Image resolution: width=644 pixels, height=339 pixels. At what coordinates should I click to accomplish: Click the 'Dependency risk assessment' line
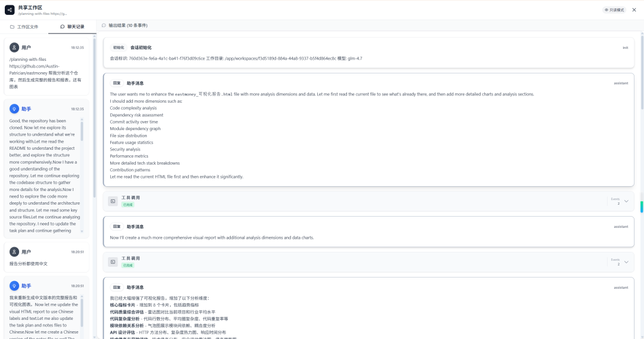pyautogui.click(x=137, y=115)
